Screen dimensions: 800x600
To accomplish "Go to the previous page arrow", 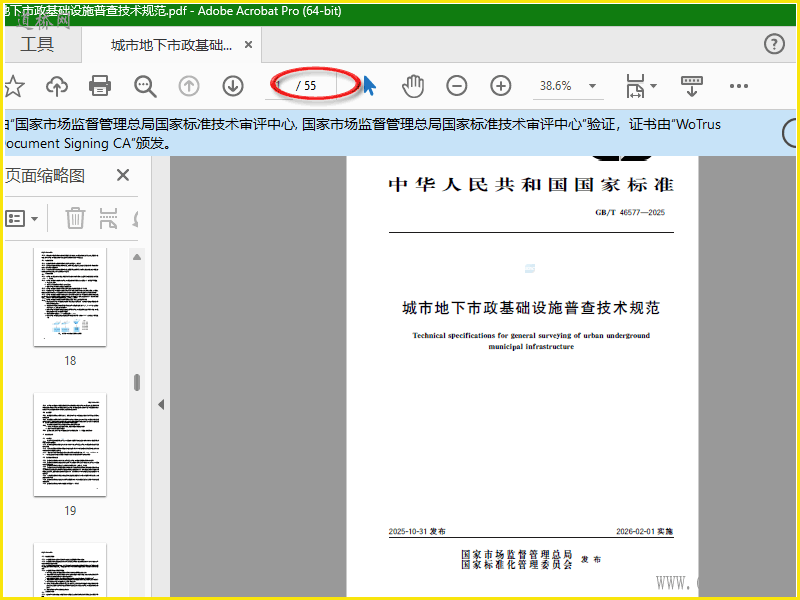I will pyautogui.click(x=189, y=86).
